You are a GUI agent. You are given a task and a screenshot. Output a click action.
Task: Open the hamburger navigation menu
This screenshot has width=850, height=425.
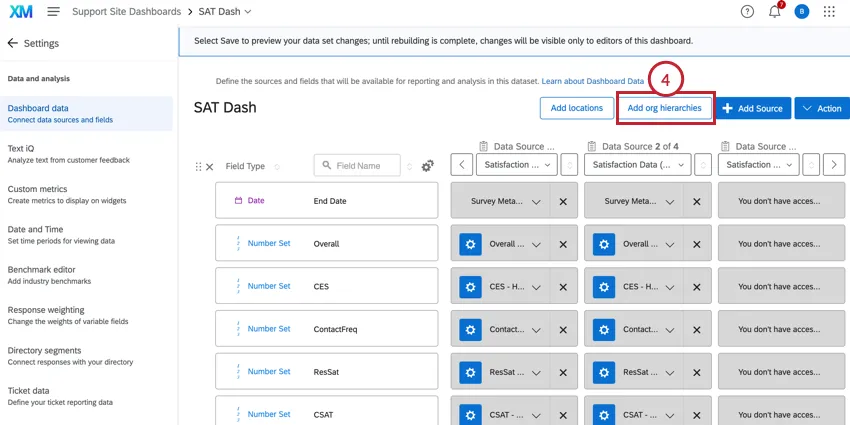[53, 12]
